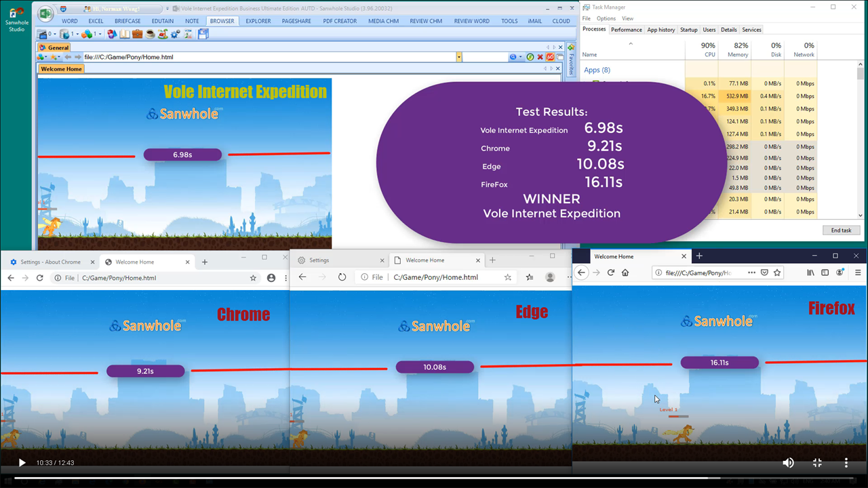Viewport: 868px width, 488px height.
Task: Sort by Memory column in Task Manager
Action: (734, 49)
